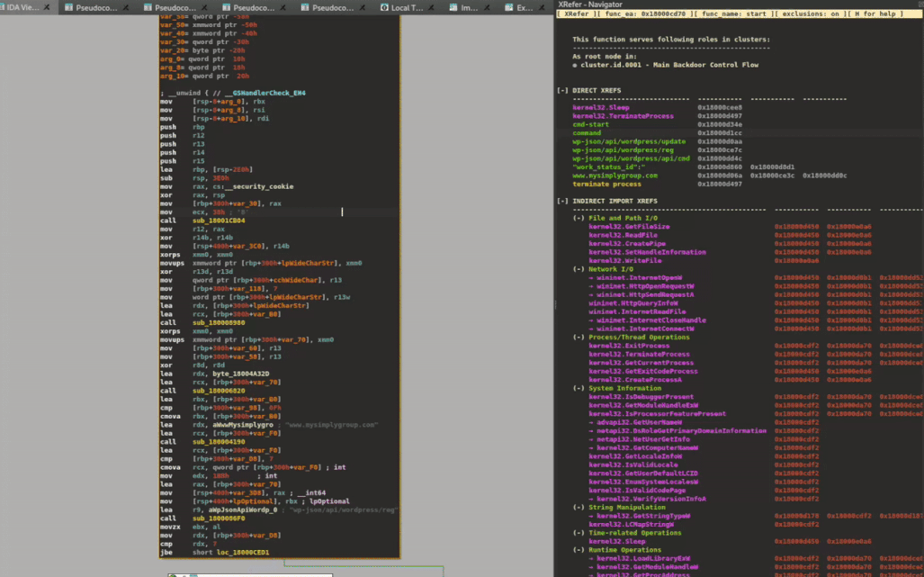The width and height of the screenshot is (924, 577).
Task: Click sub_1800086F0 call target
Action: pos(219,518)
